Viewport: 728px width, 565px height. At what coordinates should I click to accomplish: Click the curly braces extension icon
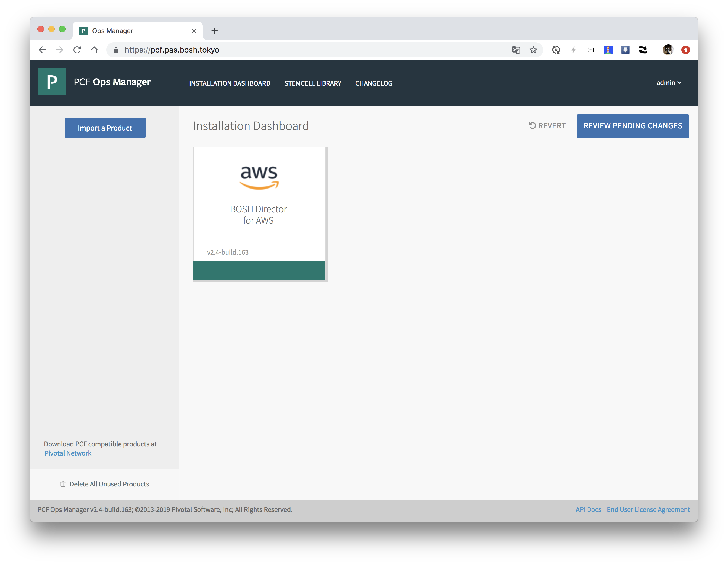coord(590,50)
